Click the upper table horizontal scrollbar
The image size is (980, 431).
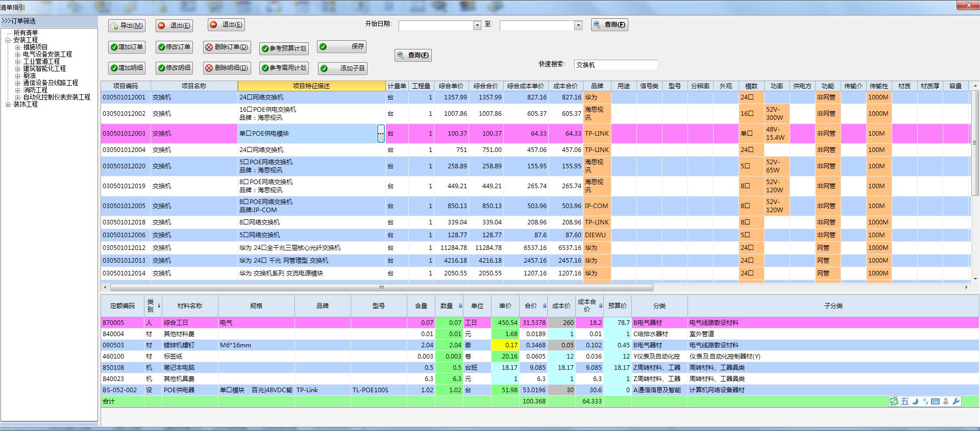click(x=382, y=287)
